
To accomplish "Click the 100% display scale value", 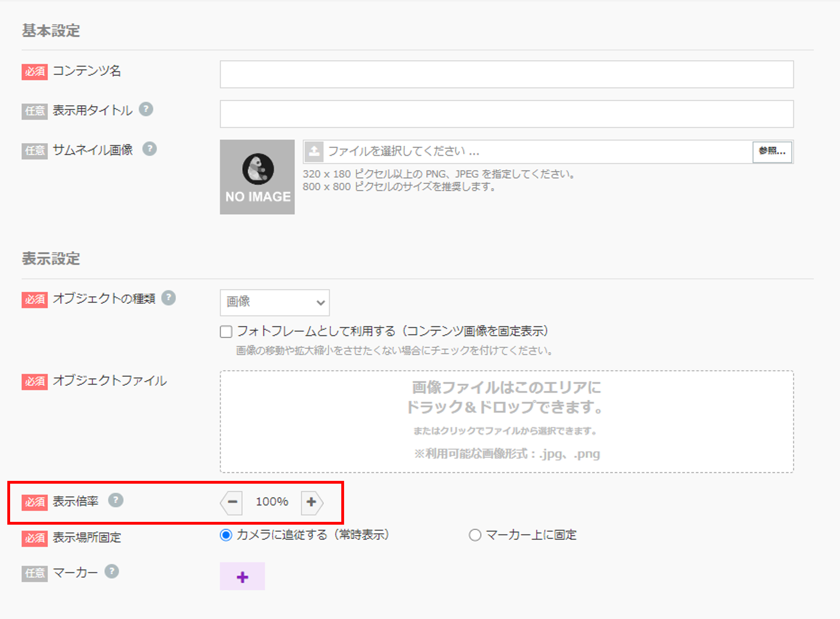I will click(x=272, y=502).
